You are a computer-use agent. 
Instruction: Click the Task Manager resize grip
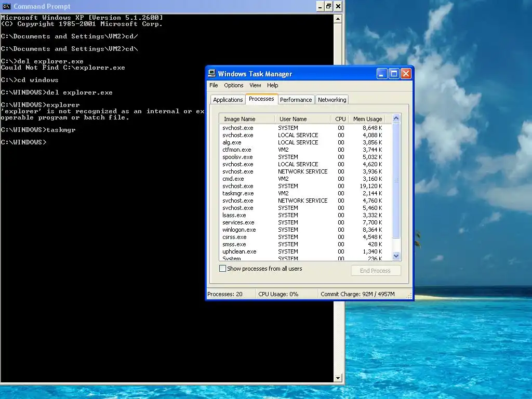pos(409,296)
